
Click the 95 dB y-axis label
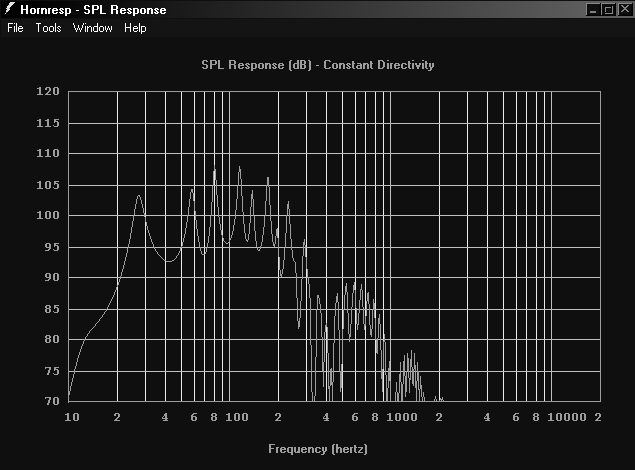pyautogui.click(x=52, y=247)
